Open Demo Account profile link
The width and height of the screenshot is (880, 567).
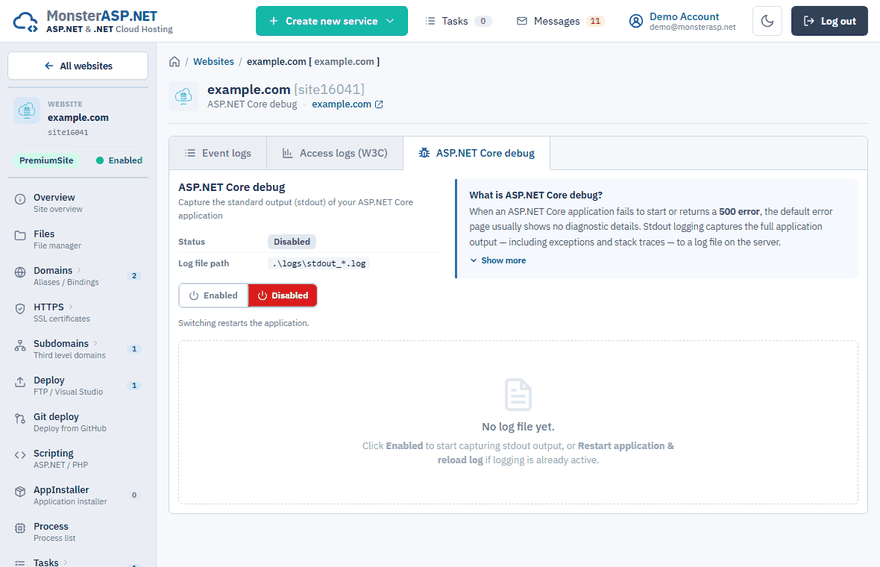(682, 21)
